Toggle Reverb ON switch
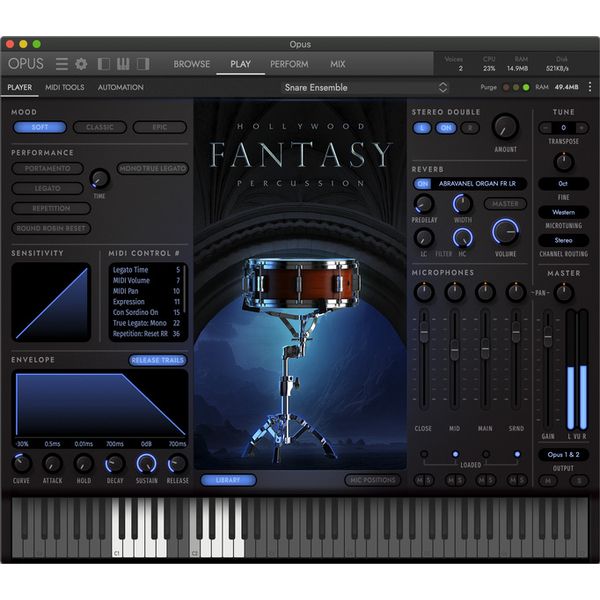 422,184
